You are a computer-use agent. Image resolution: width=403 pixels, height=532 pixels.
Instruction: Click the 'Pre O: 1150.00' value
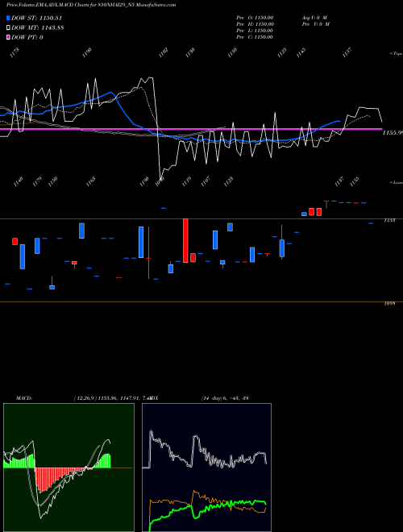point(255,18)
